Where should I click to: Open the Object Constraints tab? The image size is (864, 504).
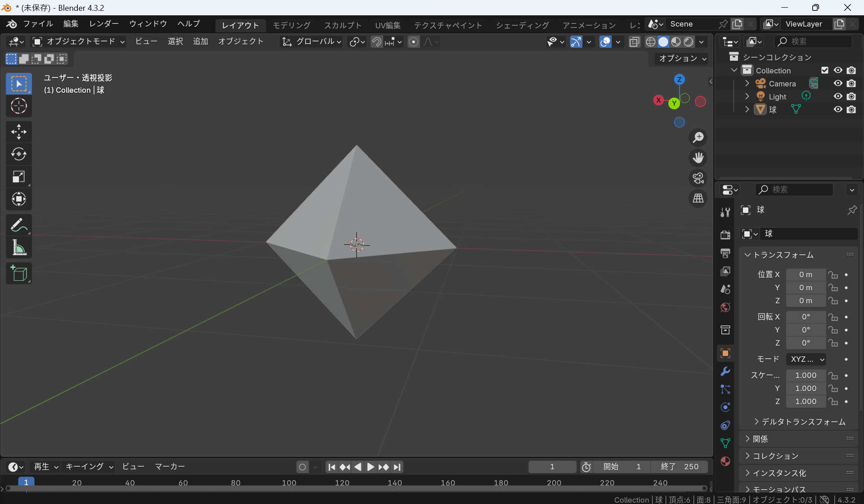pos(725,425)
